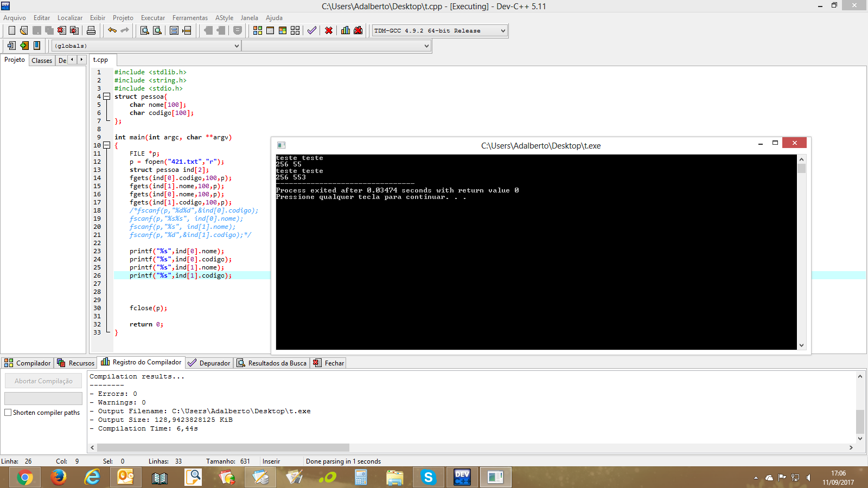Image resolution: width=868 pixels, height=488 pixels.
Task: Open the Executar menu
Action: point(153,18)
